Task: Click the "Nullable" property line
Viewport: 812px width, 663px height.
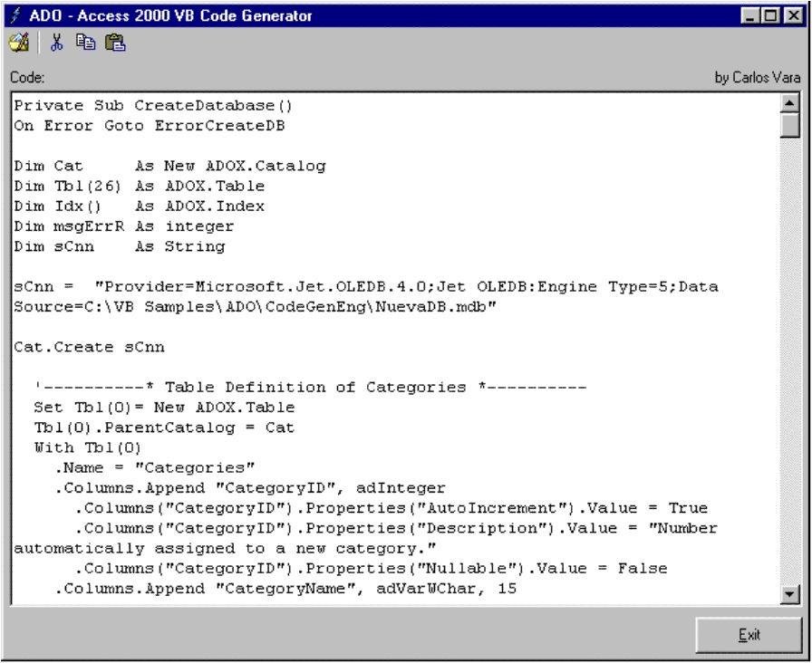Action: tap(372, 570)
